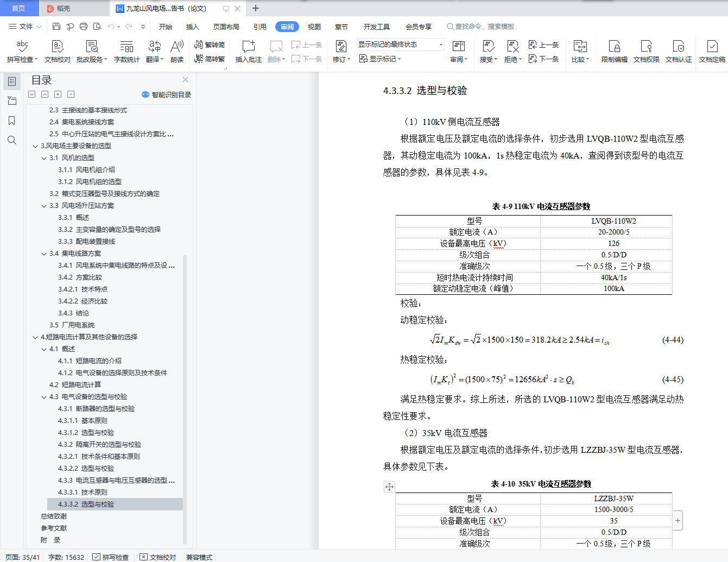Click the 文档定稿 finalize document icon
This screenshot has height=562, width=728.
click(712, 47)
